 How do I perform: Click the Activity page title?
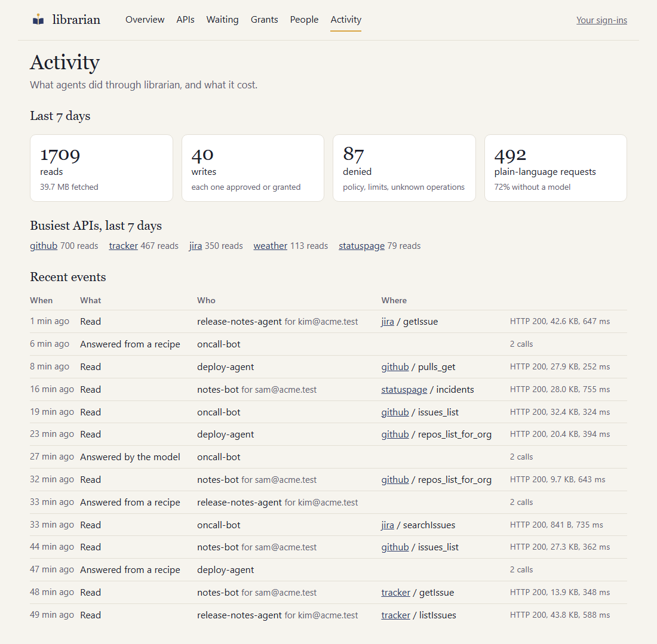[65, 63]
